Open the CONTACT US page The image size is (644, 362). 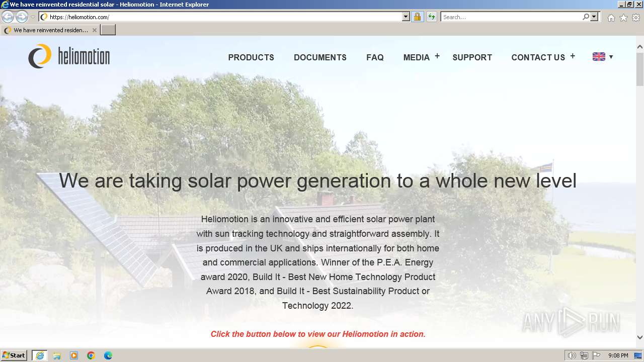point(538,57)
